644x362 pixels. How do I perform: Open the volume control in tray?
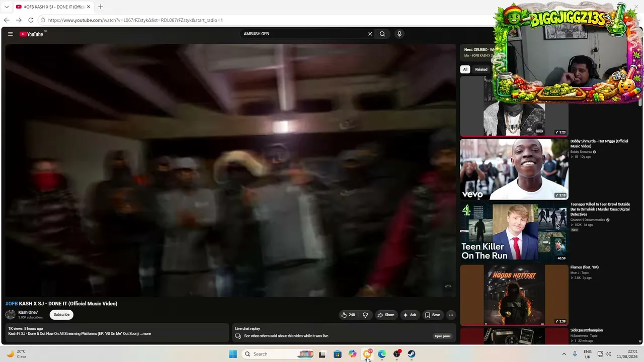click(608, 354)
